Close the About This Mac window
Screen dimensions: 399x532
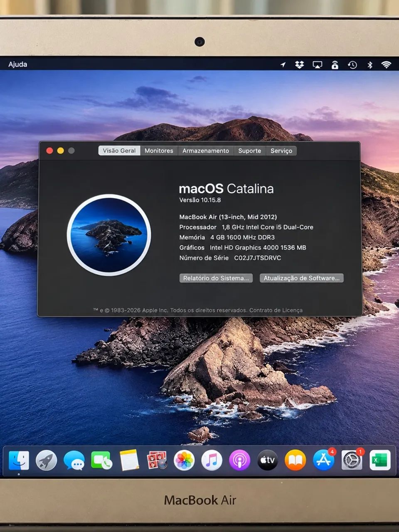[49, 151]
